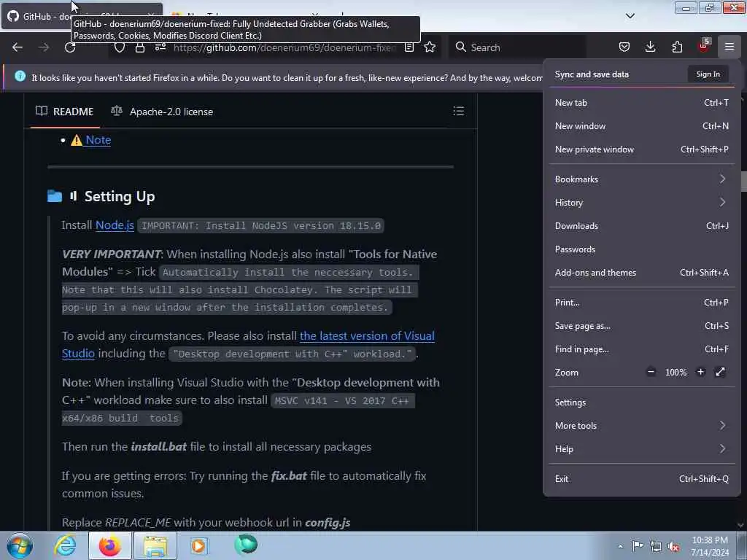Open Settings from the menu
Image resolution: width=747 pixels, height=560 pixels.
pos(641,402)
